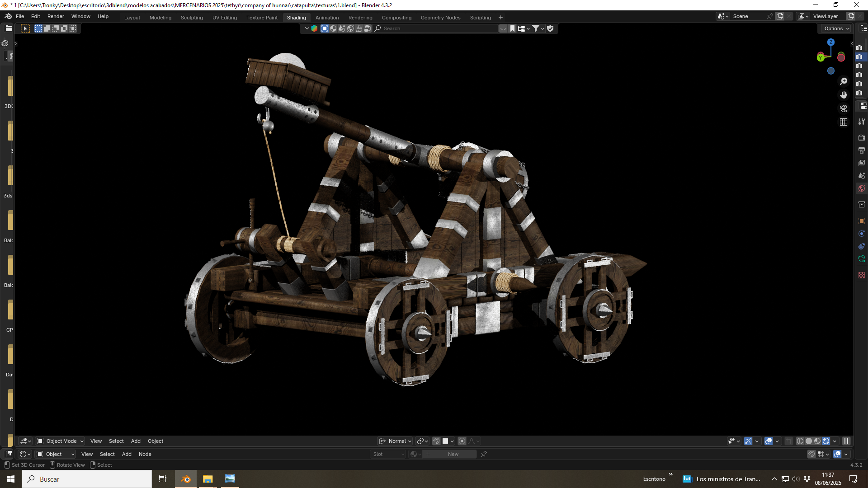Click the blue Z axis gizmo handle
868x488 pixels.
(831, 42)
